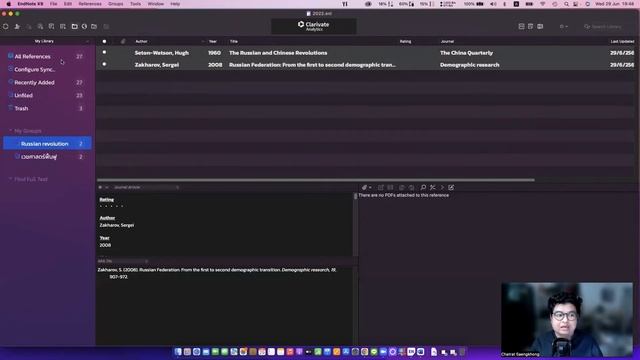Sort by the Journal column header
640x360 pixels.
(x=447, y=41)
